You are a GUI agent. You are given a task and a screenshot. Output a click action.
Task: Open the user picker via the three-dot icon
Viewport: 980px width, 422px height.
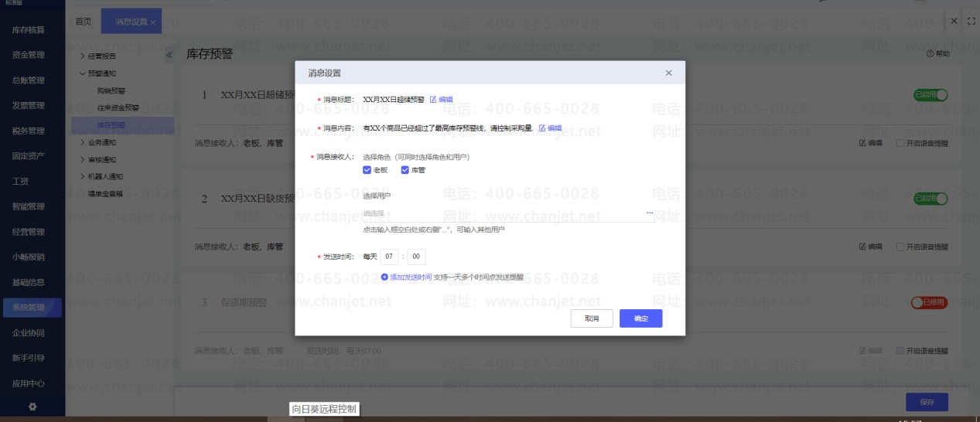[x=650, y=213]
